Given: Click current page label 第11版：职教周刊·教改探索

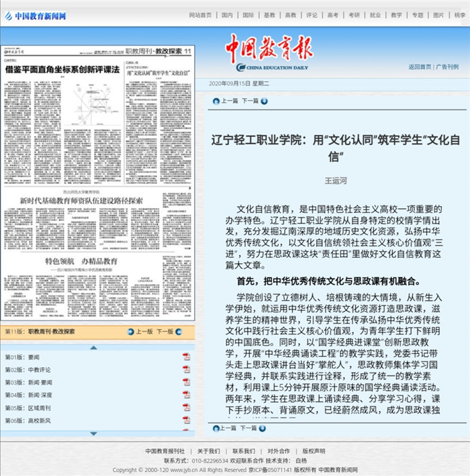Looking at the screenshot, I should (40, 332).
